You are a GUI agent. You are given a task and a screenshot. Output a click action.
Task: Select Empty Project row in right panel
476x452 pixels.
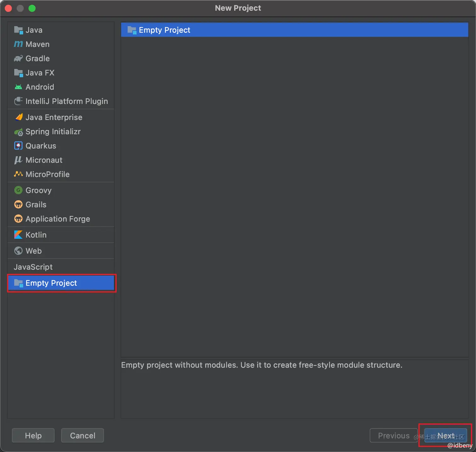294,30
